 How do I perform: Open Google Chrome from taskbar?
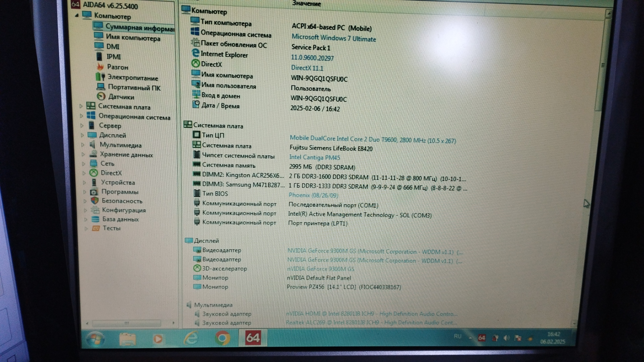[x=223, y=338]
